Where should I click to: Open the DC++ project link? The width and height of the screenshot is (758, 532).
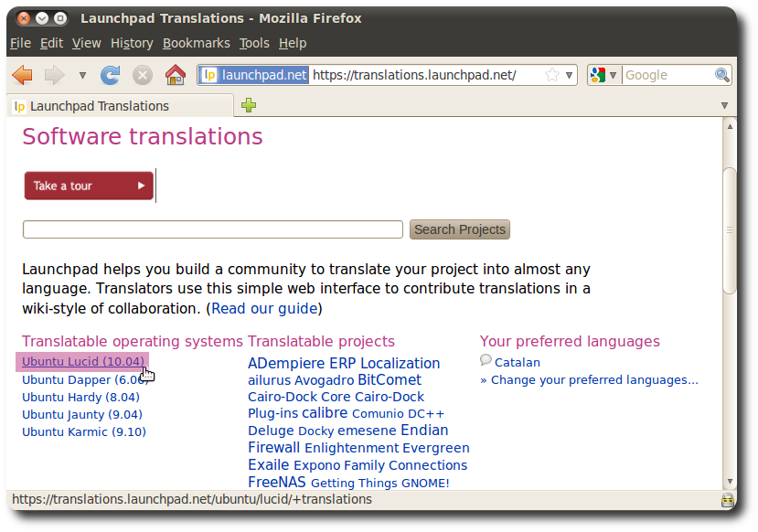point(426,413)
